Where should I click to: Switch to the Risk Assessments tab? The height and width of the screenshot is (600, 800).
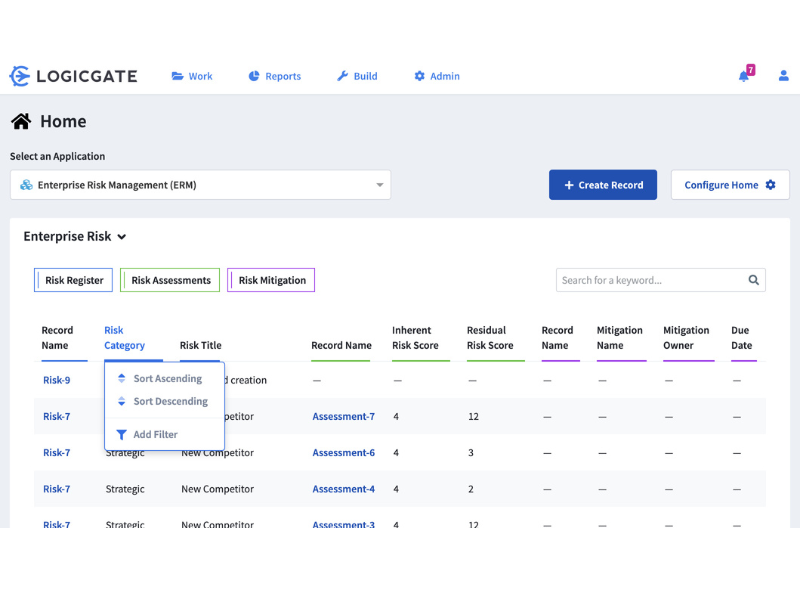(169, 280)
